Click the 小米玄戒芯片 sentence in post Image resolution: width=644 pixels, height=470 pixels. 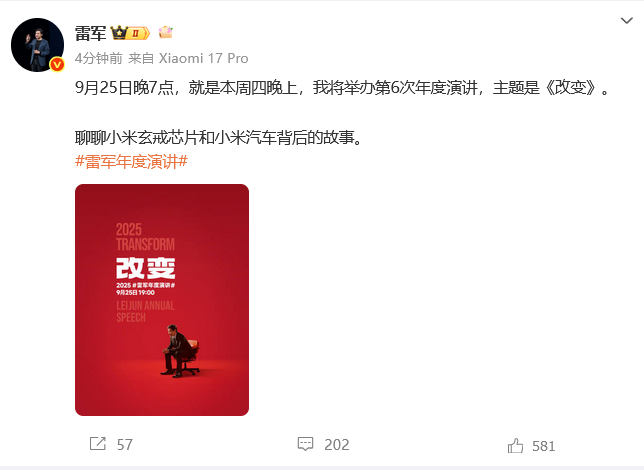point(218,138)
